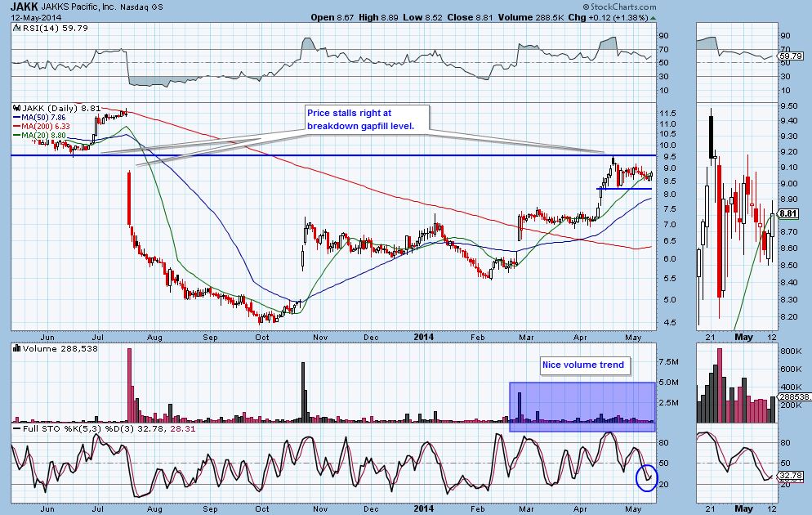Viewport: 812px width, 515px height.
Task: Click the '2.5M' volume axis label
Action: coord(668,403)
